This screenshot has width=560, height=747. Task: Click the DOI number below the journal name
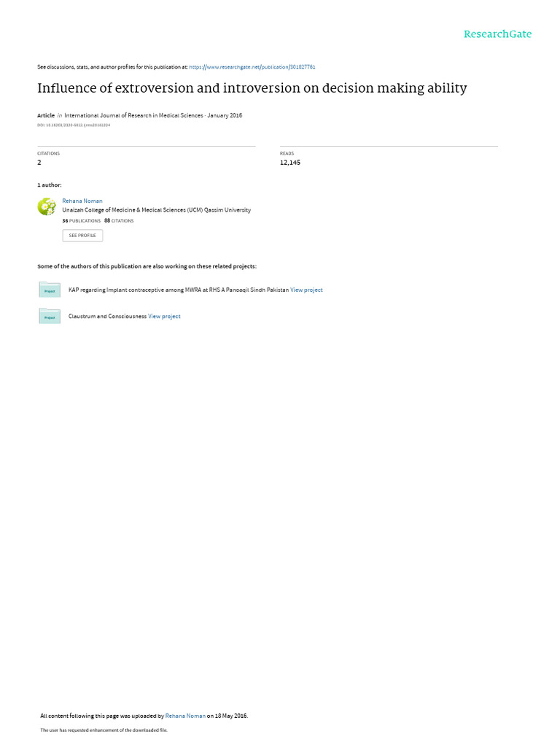tap(74, 125)
